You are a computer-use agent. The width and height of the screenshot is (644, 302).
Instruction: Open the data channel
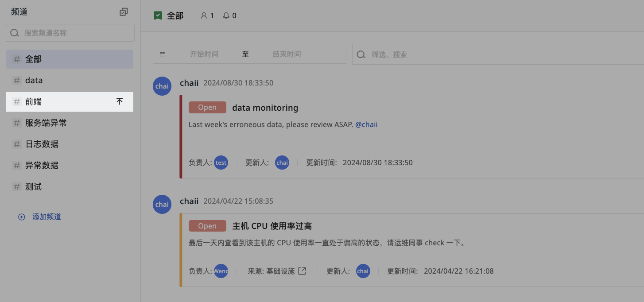70,80
